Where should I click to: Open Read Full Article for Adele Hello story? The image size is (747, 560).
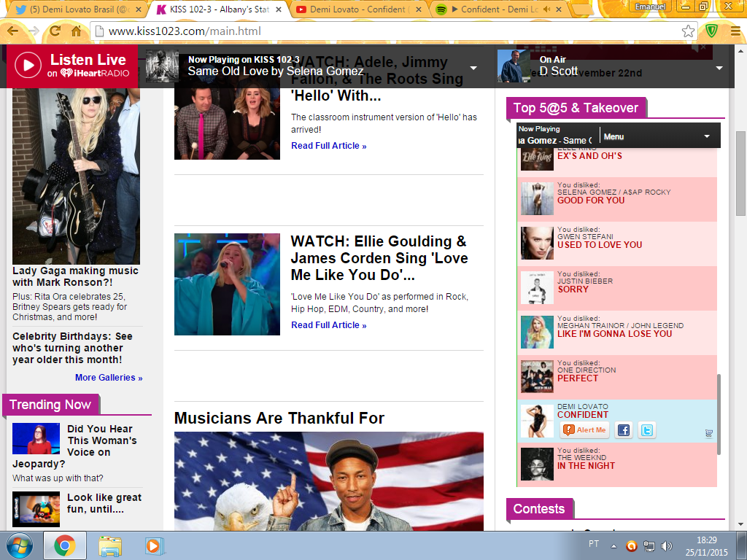[329, 146]
